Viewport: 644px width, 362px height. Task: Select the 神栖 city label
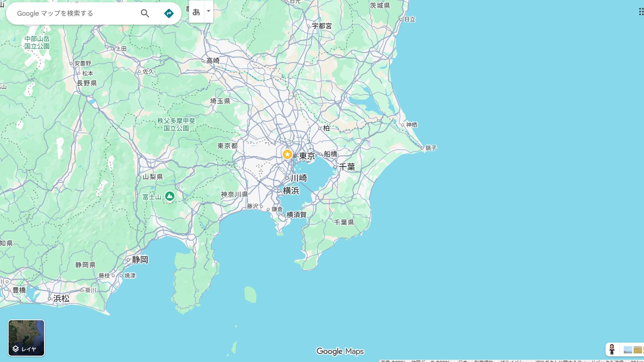click(412, 125)
